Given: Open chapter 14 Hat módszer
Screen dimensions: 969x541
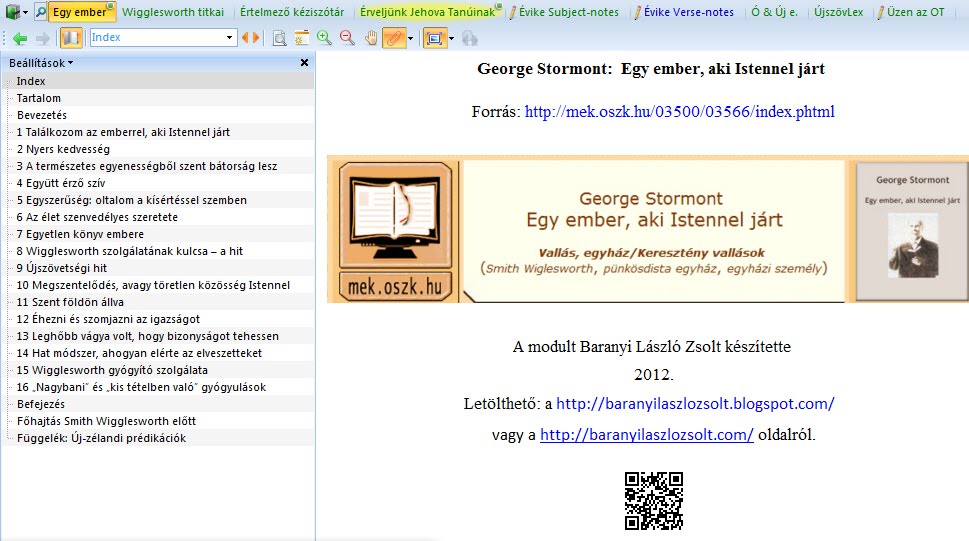Looking at the screenshot, I should 139,353.
